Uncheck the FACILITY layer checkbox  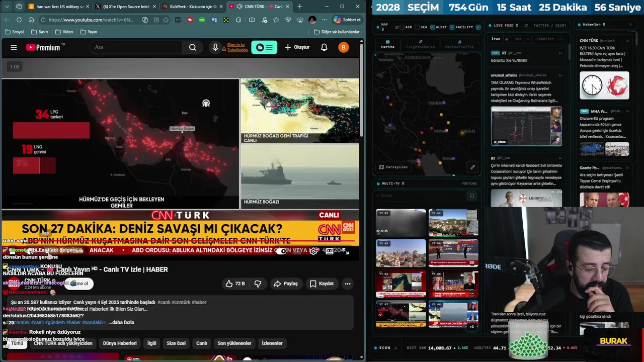(452, 27)
